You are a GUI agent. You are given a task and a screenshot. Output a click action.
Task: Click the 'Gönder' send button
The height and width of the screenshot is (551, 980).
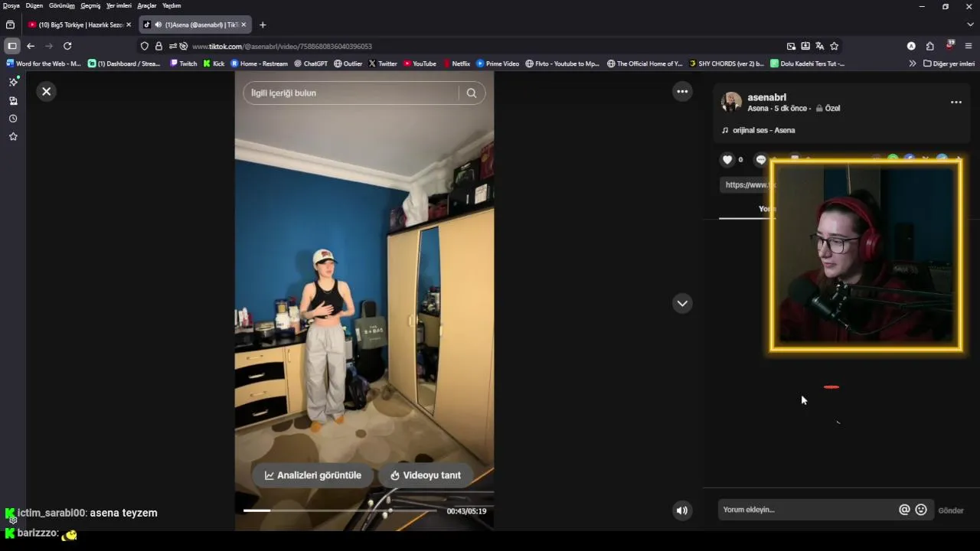point(951,510)
